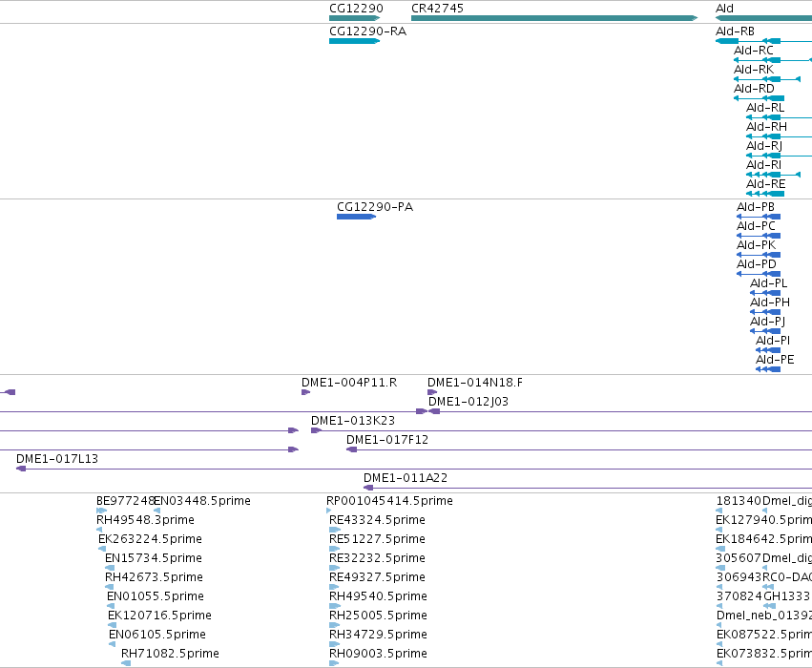Click the CG12290-RA transcript glyph
812x668 pixels.
pyautogui.click(x=354, y=41)
